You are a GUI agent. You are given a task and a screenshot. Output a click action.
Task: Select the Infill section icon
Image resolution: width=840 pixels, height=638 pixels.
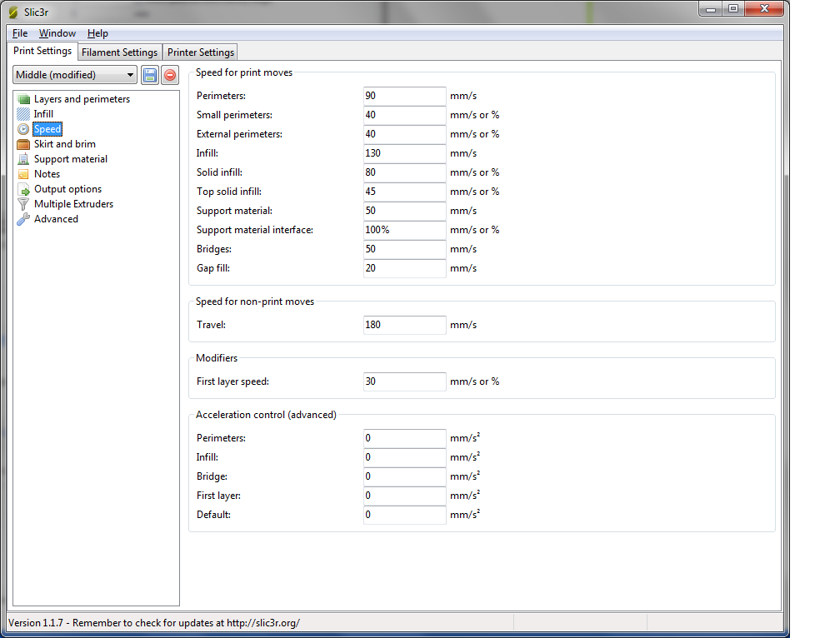(x=23, y=114)
